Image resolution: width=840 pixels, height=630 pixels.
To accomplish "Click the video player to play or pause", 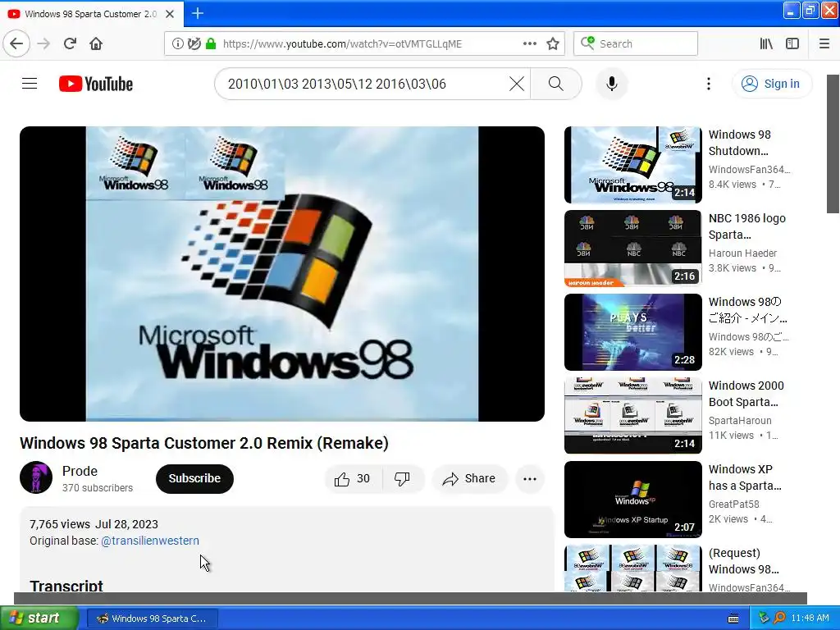I will (x=282, y=274).
